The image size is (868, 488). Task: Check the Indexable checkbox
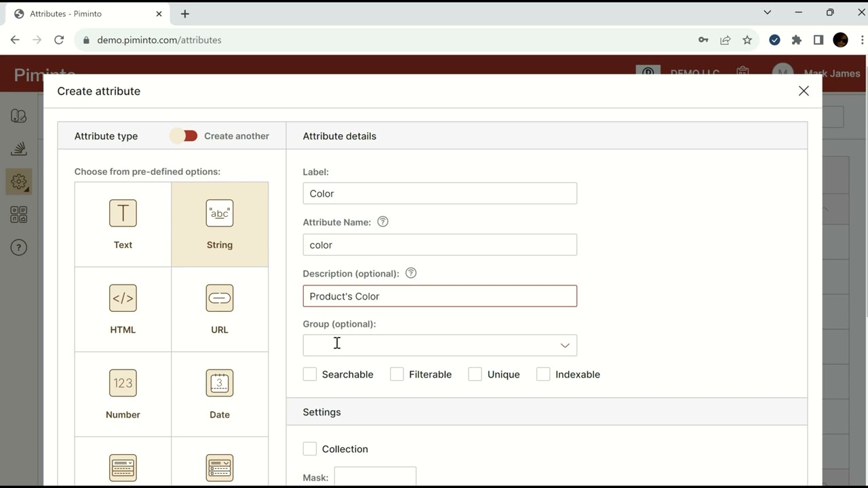coord(543,374)
